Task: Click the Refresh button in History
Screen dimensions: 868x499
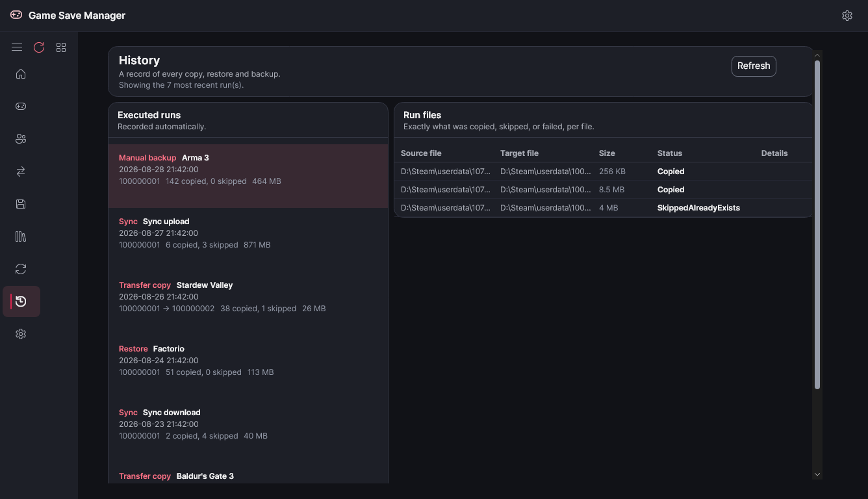Action: pyautogui.click(x=754, y=66)
